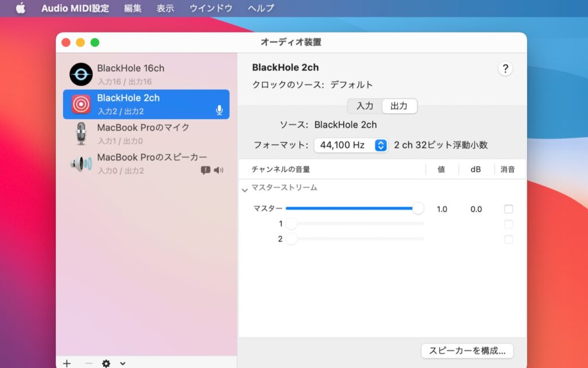This screenshot has width=588, height=368.
Task: Open the ウインドウ menu
Action: 211,8
